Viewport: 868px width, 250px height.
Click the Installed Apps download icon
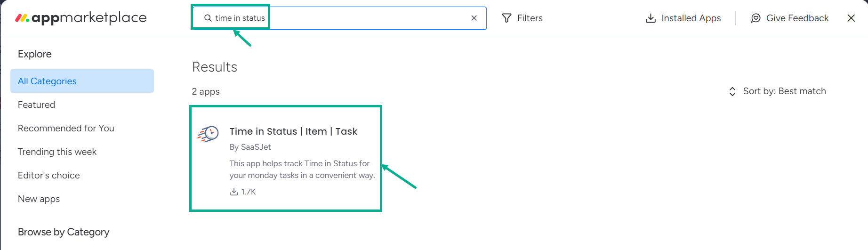click(651, 18)
